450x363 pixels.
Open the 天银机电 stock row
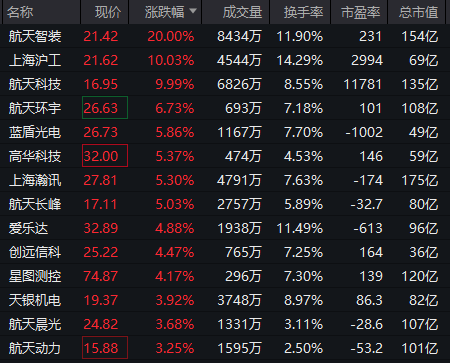225,300
